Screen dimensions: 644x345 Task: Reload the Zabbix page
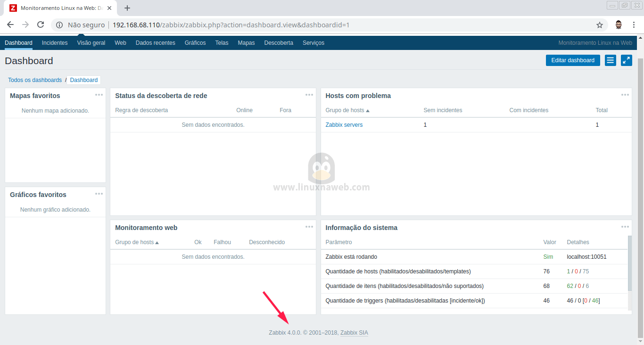41,25
